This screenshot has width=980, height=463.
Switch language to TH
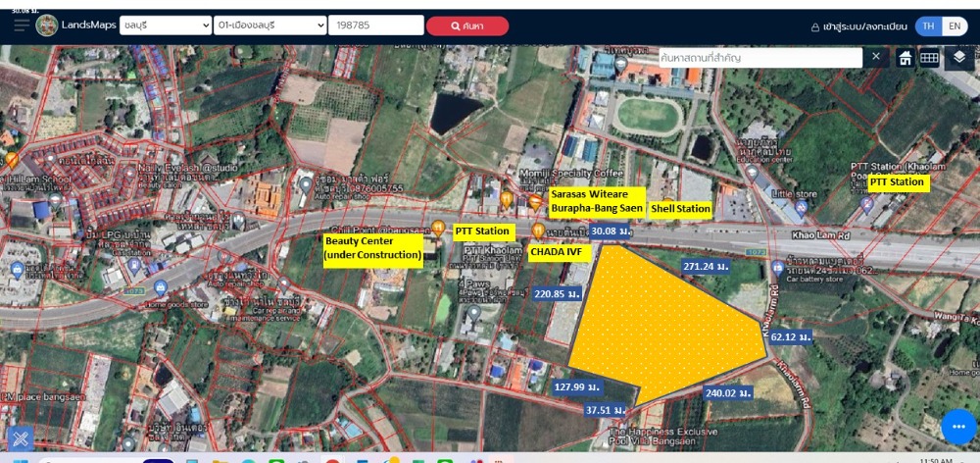[x=929, y=26]
